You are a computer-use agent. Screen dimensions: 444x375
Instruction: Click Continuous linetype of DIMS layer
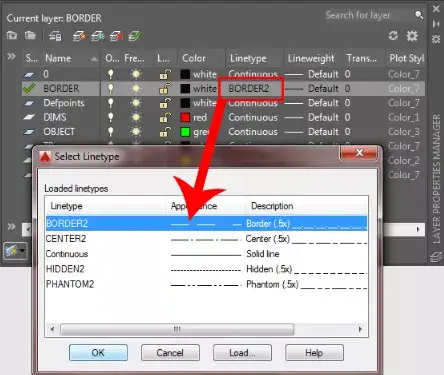click(253, 117)
